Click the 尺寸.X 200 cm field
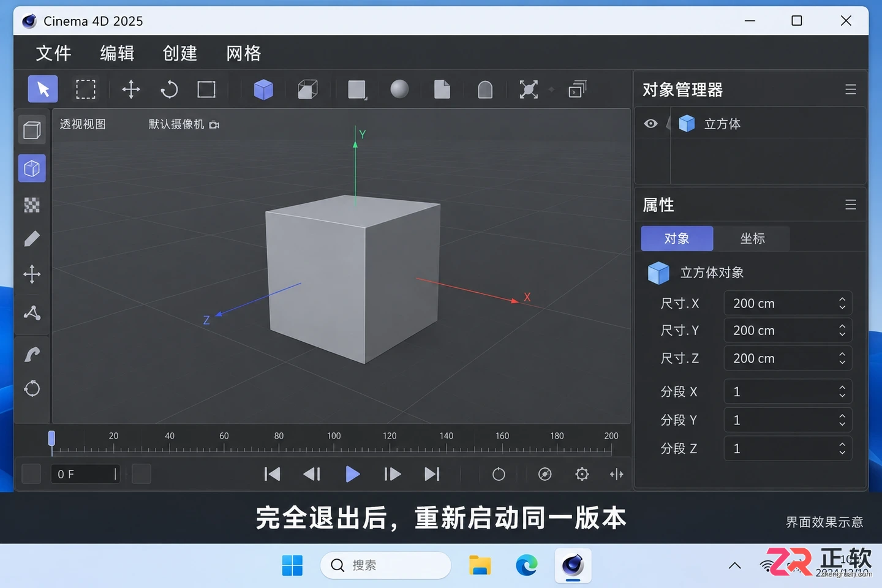Image resolution: width=882 pixels, height=588 pixels. coord(788,303)
